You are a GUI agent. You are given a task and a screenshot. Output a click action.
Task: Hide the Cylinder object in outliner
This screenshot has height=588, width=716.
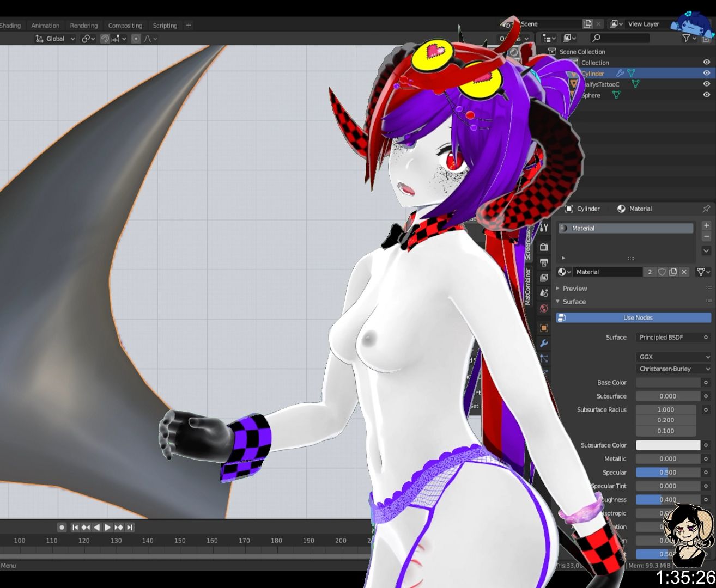coord(706,73)
